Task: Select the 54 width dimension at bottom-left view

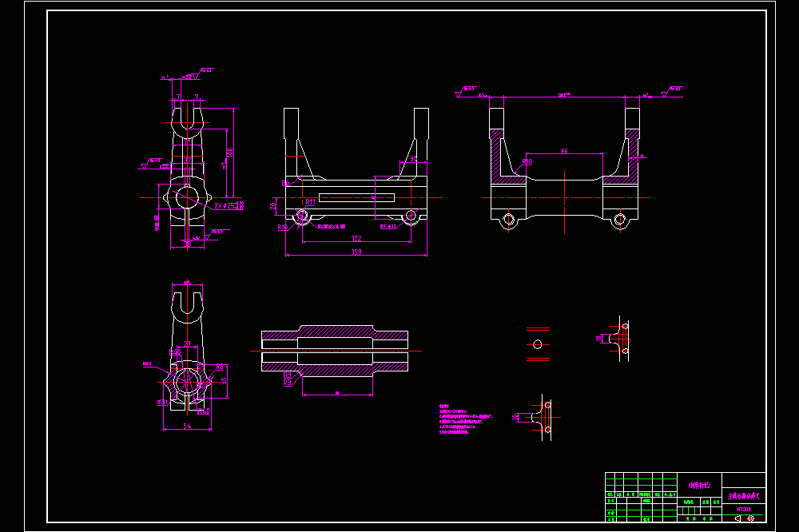Action: tap(187, 426)
